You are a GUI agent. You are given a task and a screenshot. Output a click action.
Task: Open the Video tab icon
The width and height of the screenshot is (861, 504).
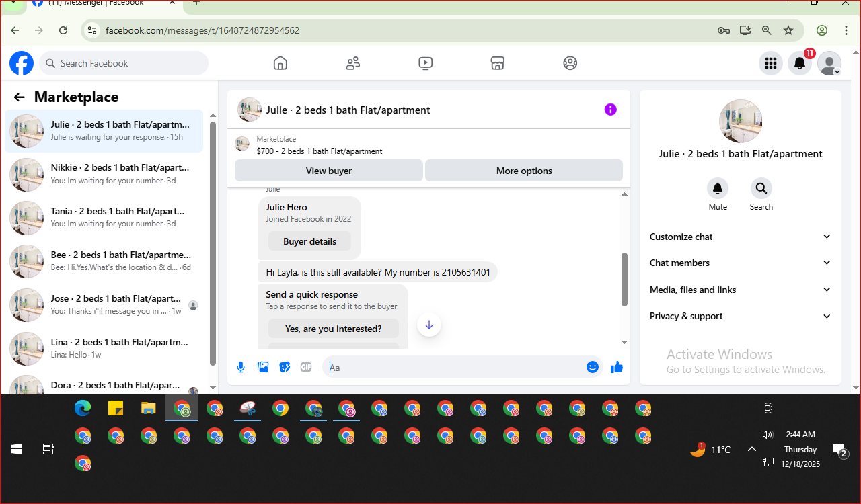point(425,63)
